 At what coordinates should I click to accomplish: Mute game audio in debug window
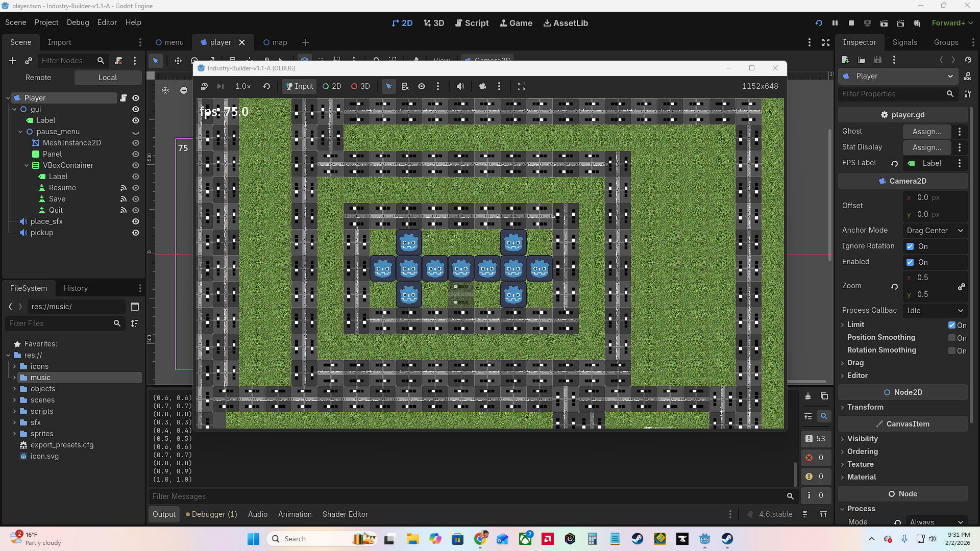[460, 86]
